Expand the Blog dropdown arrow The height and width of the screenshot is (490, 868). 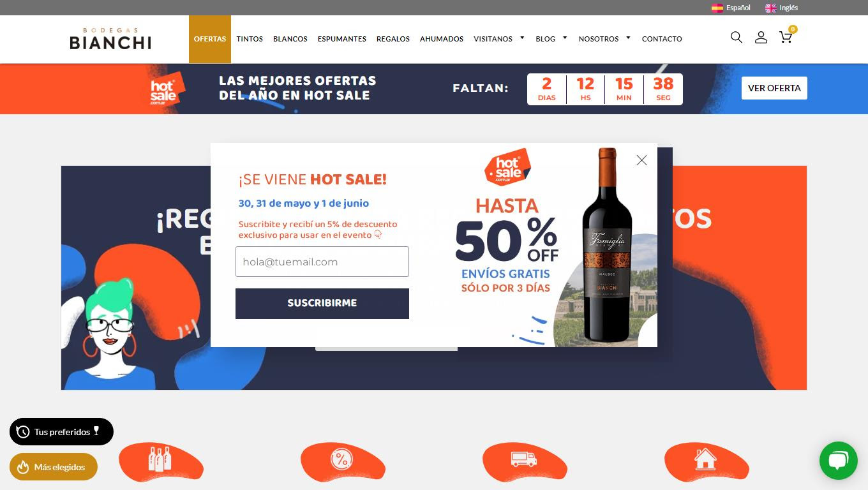coord(565,38)
